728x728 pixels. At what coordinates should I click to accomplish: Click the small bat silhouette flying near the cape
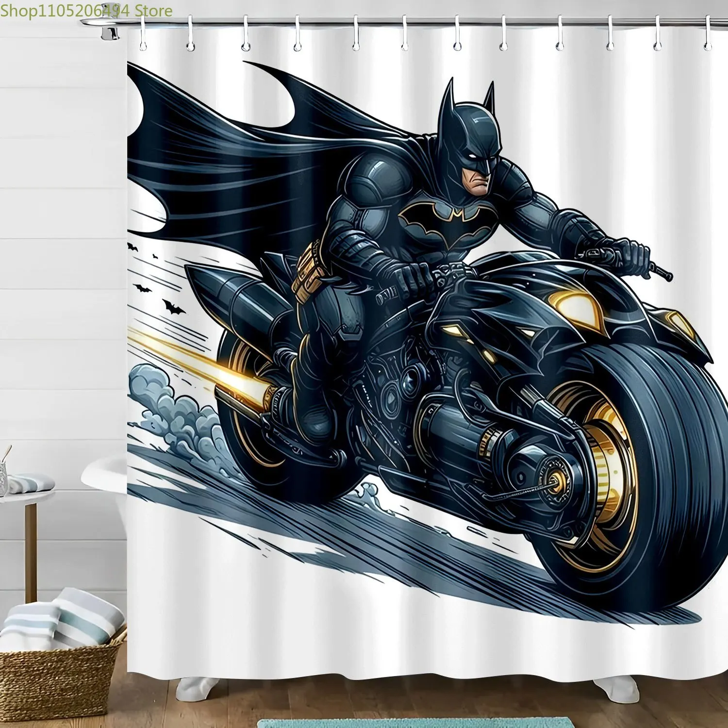(x=176, y=306)
